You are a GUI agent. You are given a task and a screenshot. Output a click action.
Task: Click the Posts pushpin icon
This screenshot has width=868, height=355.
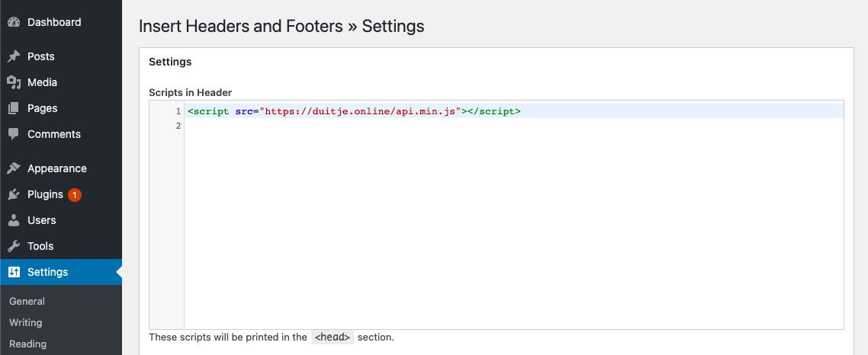[x=14, y=56]
